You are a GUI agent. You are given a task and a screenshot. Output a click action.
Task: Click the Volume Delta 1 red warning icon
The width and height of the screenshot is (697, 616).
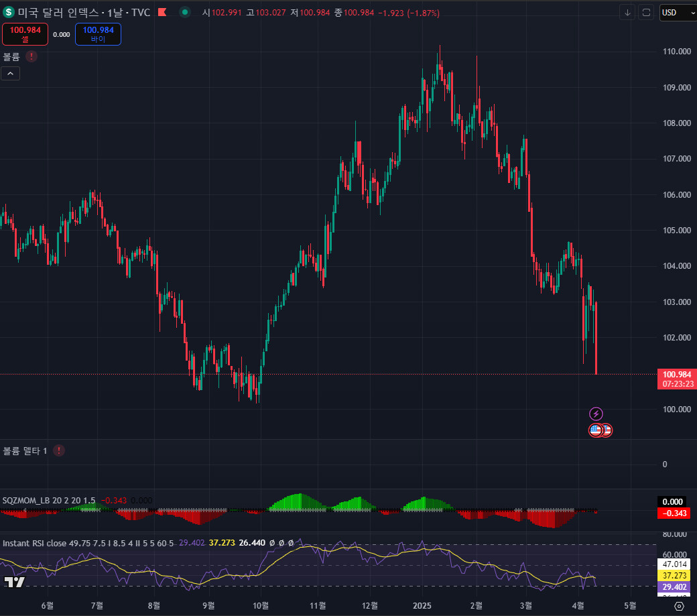point(59,450)
